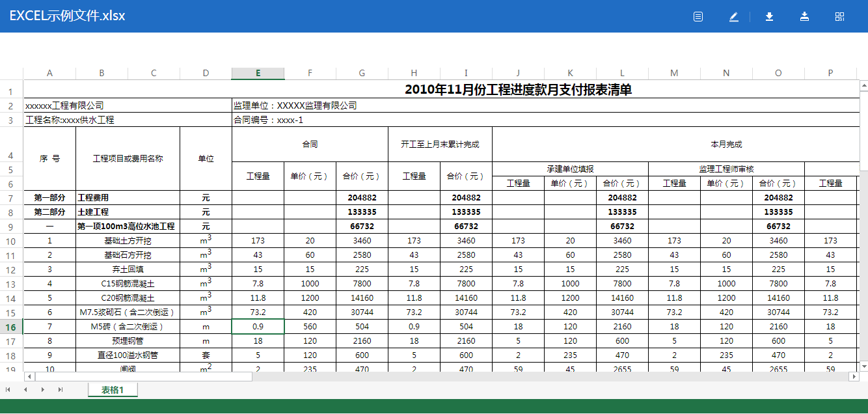Click the first-sheet navigation arrow

coord(9,389)
